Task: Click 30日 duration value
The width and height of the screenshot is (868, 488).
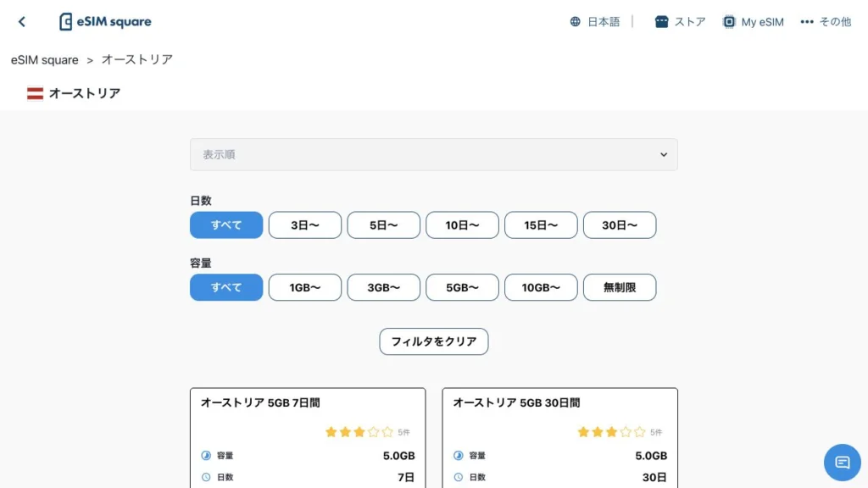Action: [x=654, y=477]
